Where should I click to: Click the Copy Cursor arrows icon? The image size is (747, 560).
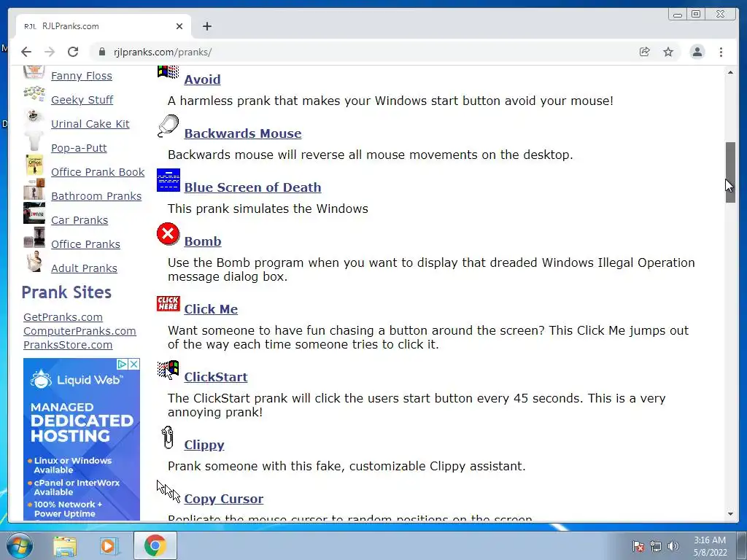[169, 491]
